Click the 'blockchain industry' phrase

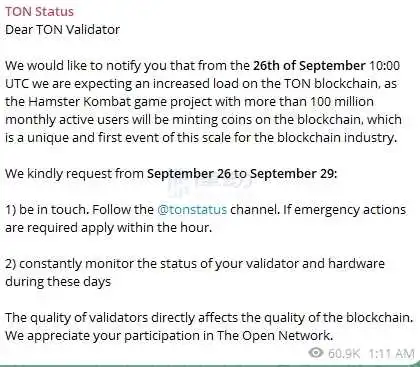coord(337,137)
